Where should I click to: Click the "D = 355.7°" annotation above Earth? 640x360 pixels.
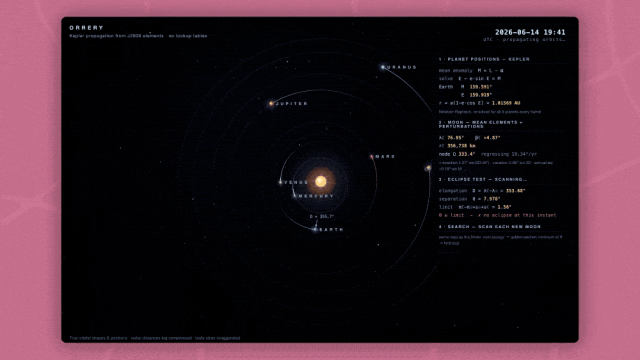click(322, 217)
